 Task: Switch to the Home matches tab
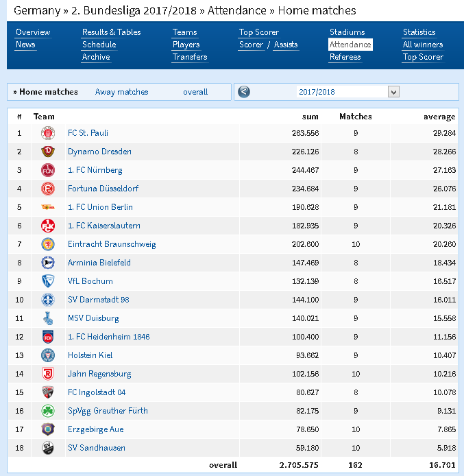49,92
